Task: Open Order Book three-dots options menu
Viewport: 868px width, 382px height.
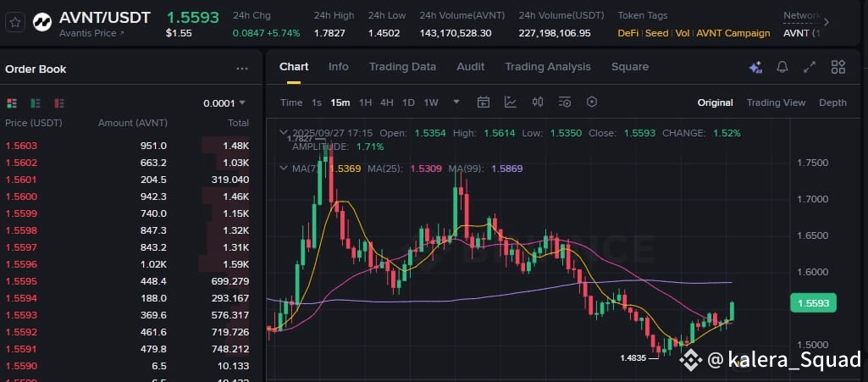Action: pyautogui.click(x=242, y=69)
